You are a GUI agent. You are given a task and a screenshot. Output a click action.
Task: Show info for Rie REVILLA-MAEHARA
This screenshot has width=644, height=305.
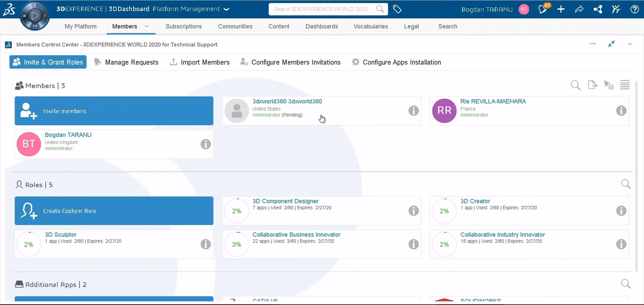621,111
